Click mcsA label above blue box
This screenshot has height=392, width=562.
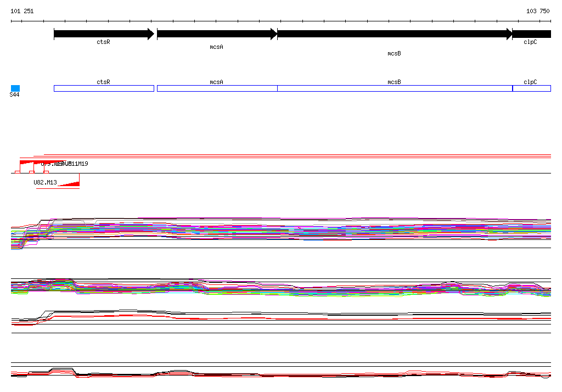click(x=216, y=82)
